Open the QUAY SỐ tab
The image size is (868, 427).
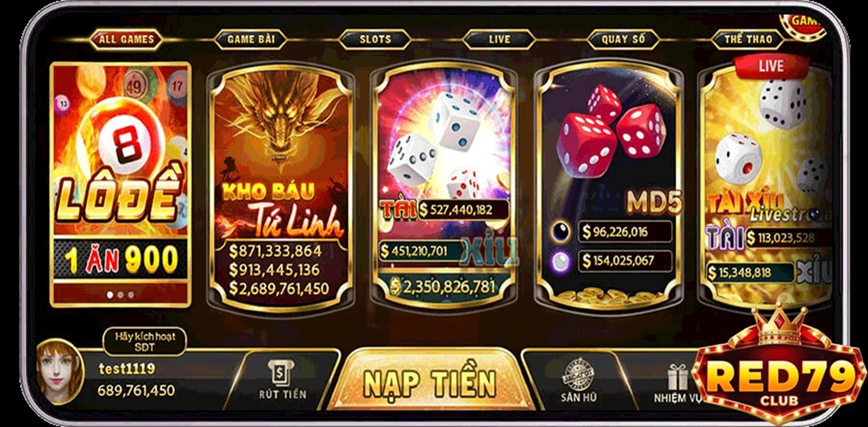(623, 40)
